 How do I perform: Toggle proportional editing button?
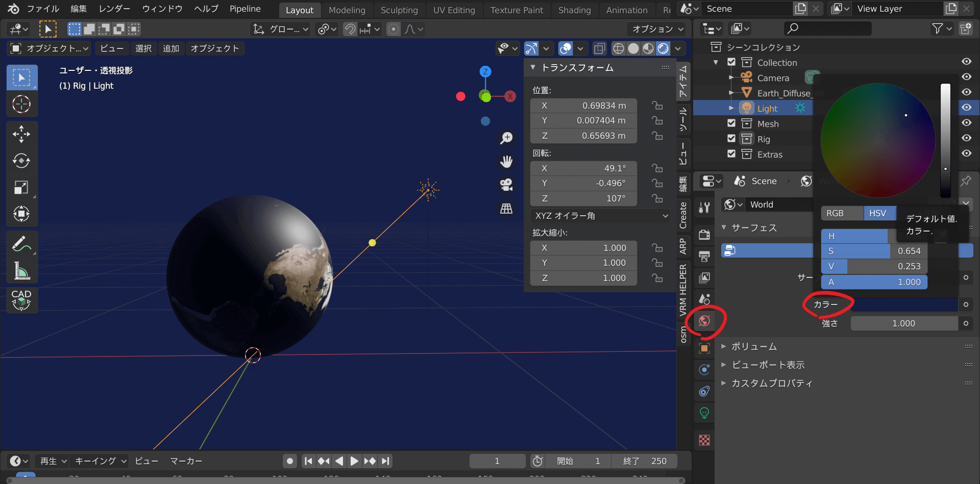[394, 29]
